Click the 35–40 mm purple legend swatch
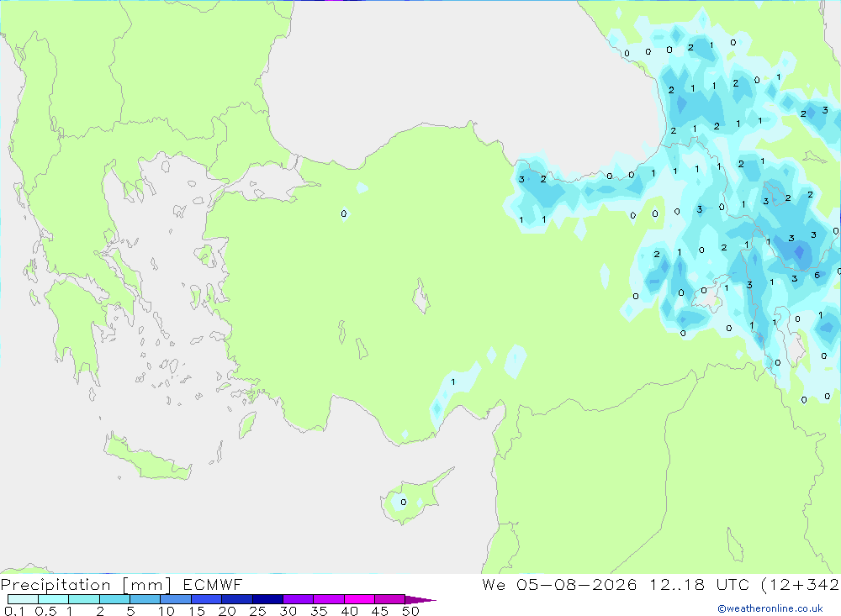 click(x=329, y=599)
